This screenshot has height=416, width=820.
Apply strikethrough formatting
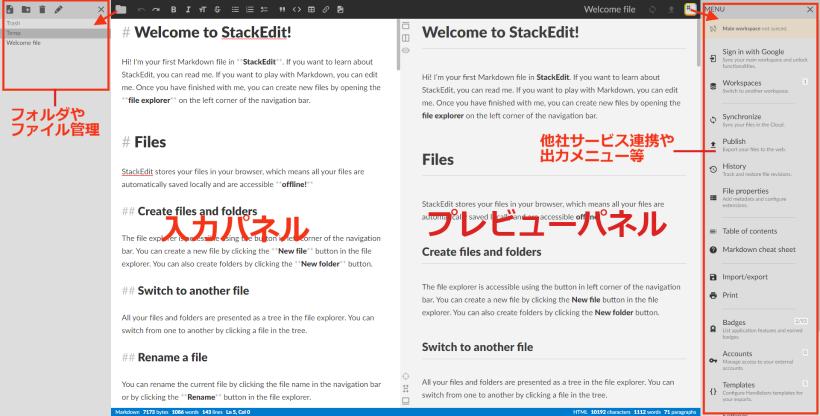click(217, 9)
